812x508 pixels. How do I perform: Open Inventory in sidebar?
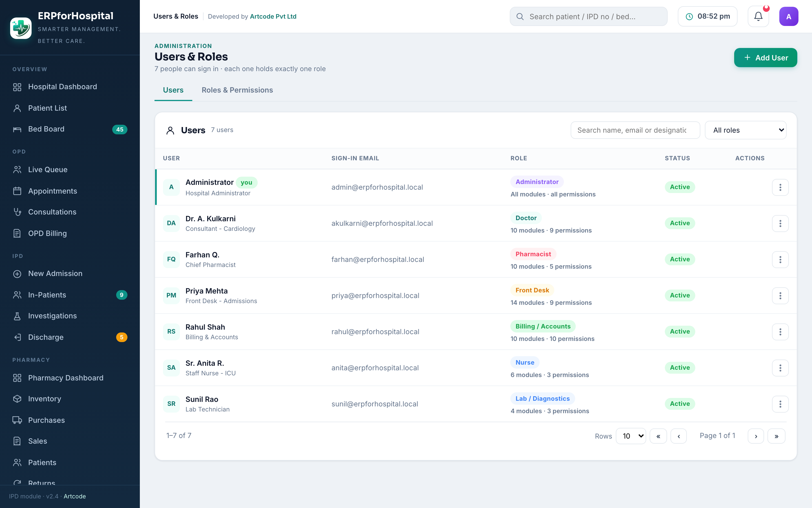(70, 399)
